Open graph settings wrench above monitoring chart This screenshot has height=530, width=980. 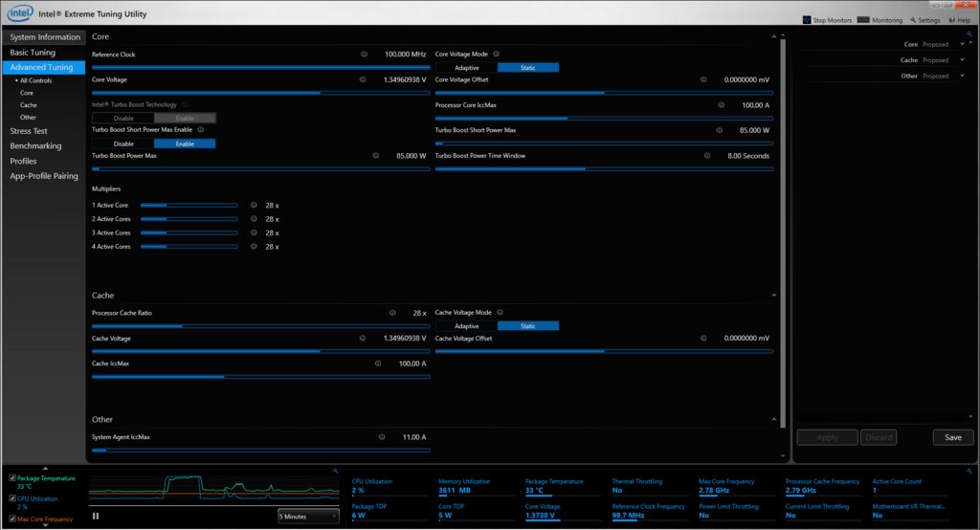click(x=336, y=471)
